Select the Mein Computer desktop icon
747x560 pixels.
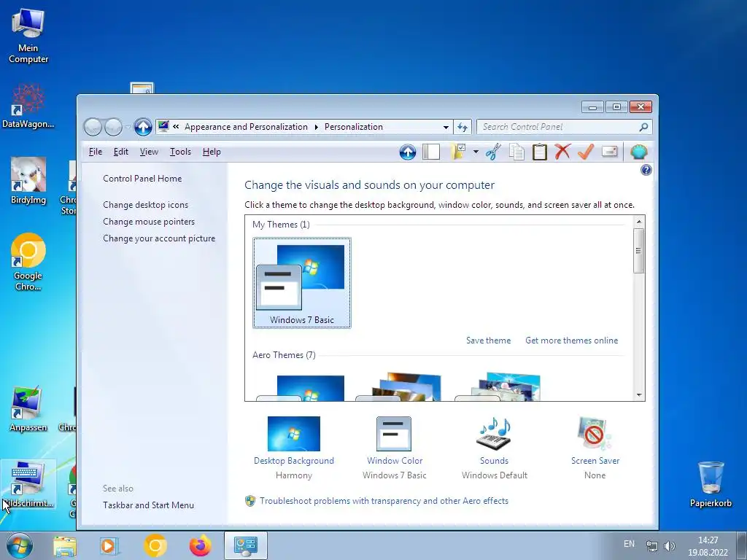pyautogui.click(x=28, y=36)
